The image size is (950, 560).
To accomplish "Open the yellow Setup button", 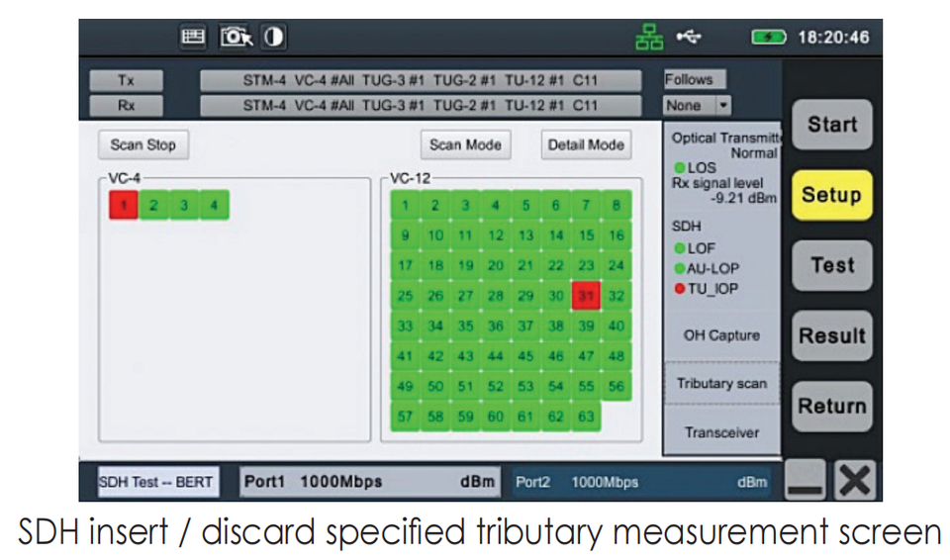I will (832, 195).
